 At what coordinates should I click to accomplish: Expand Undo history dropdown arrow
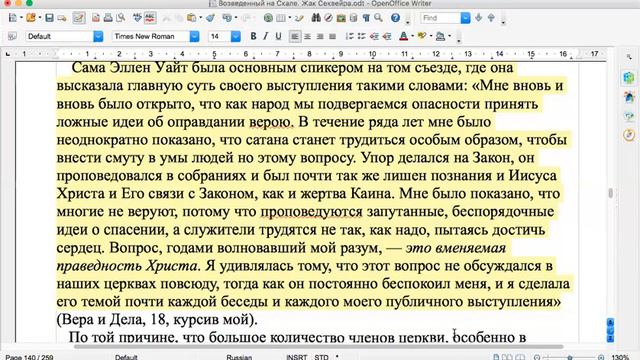(x=236, y=18)
